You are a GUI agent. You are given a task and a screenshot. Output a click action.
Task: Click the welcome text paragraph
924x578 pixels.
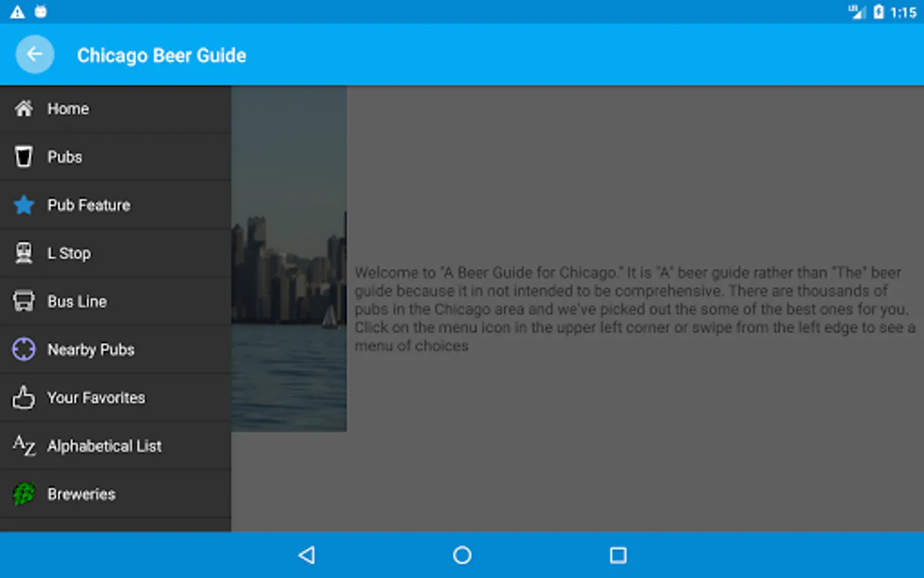[635, 309]
